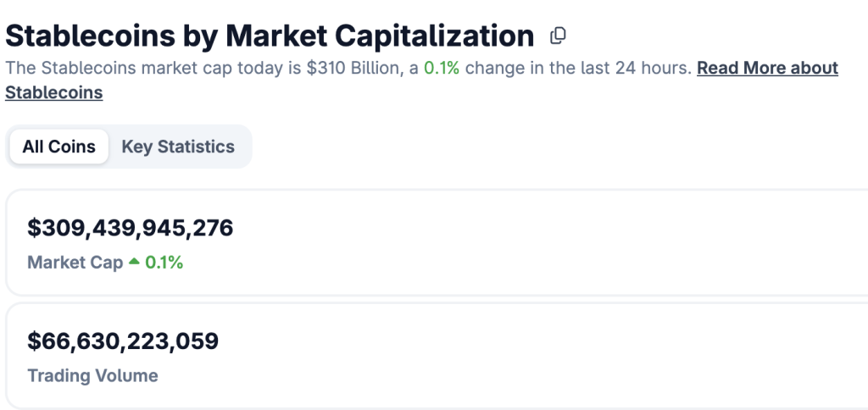The height and width of the screenshot is (410, 868).
Task: Click green 0.1% in the description sentence
Action: click(441, 69)
